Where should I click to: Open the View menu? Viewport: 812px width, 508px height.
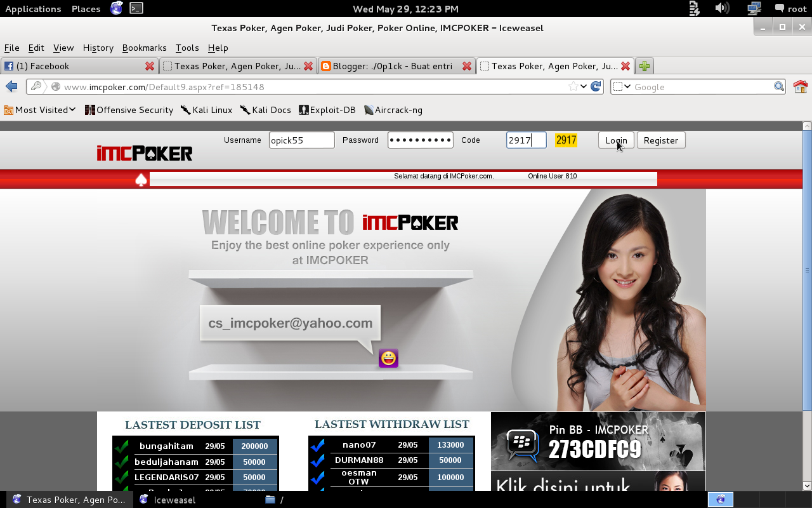click(63, 48)
